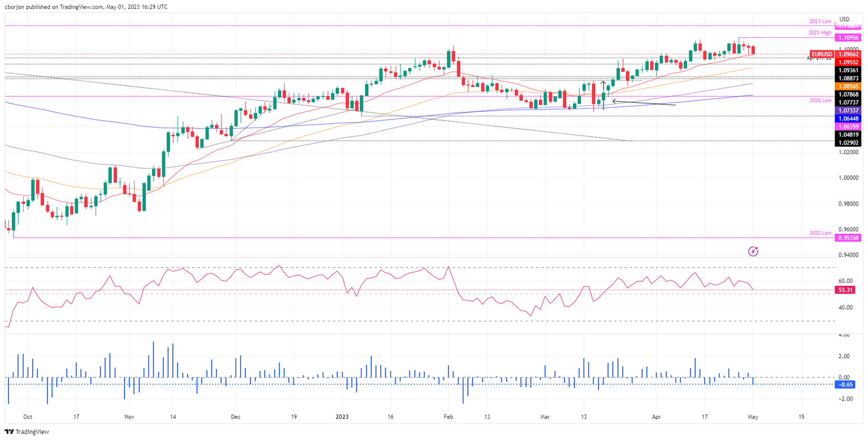Click Oct on the chart timeline

point(27,416)
